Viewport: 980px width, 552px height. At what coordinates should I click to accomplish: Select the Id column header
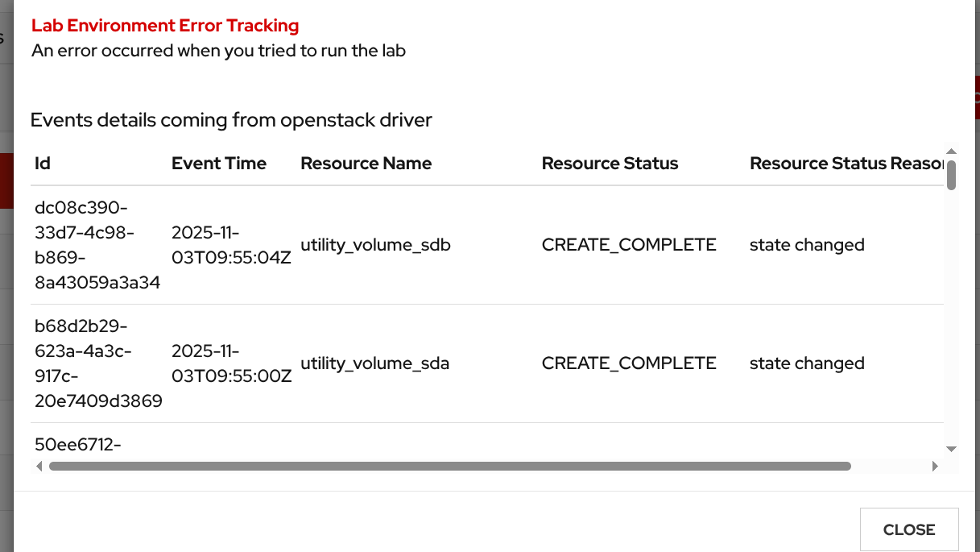(43, 164)
